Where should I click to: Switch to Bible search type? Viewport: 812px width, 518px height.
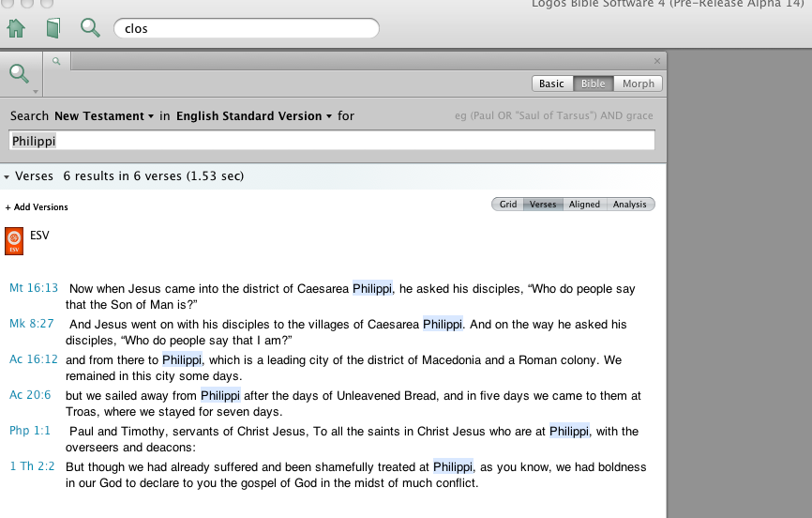click(x=593, y=84)
